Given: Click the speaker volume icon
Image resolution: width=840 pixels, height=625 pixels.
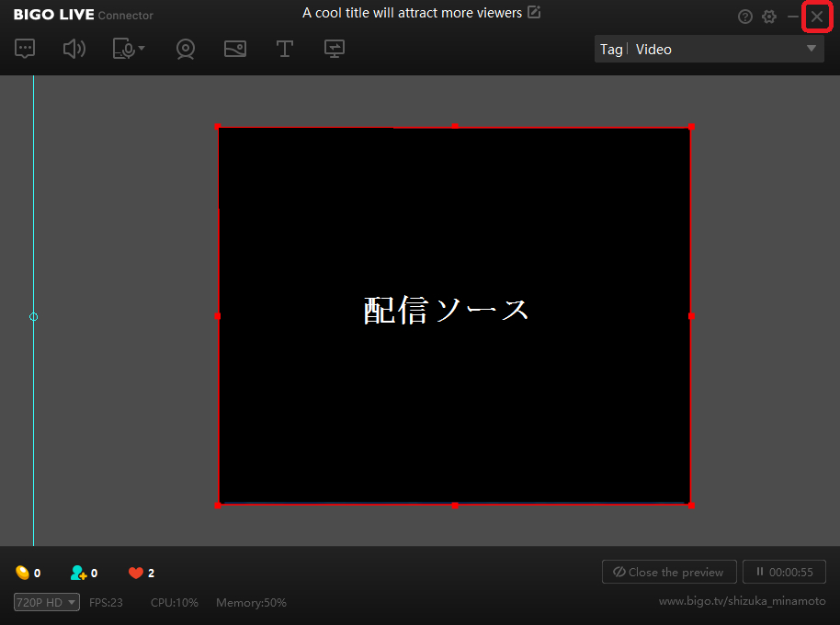Looking at the screenshot, I should click(x=74, y=50).
